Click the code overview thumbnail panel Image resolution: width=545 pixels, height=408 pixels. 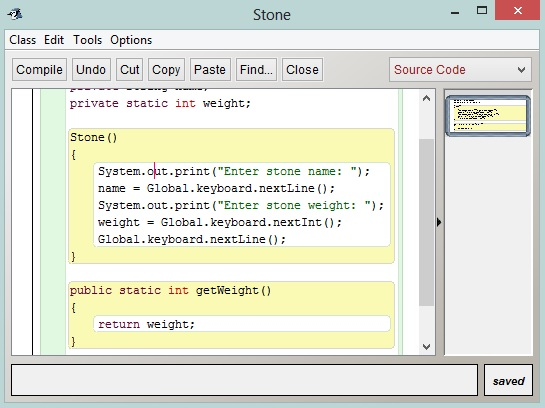click(x=488, y=116)
